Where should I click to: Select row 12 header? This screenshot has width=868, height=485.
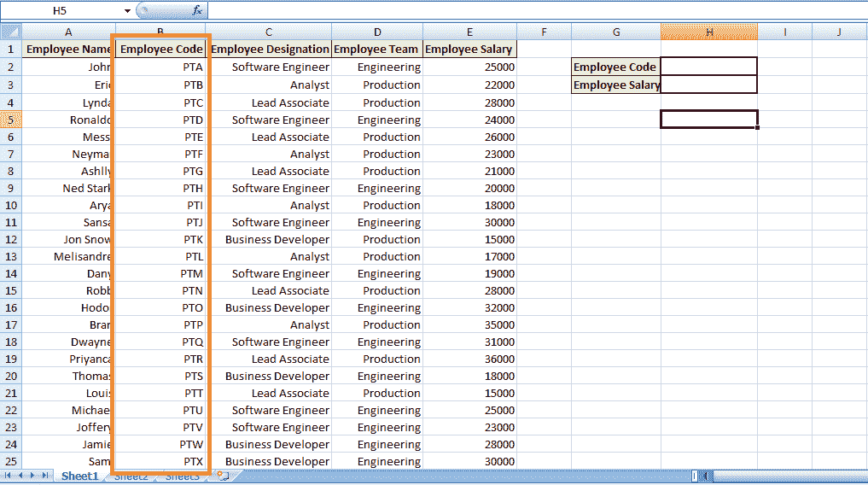pyautogui.click(x=10, y=240)
